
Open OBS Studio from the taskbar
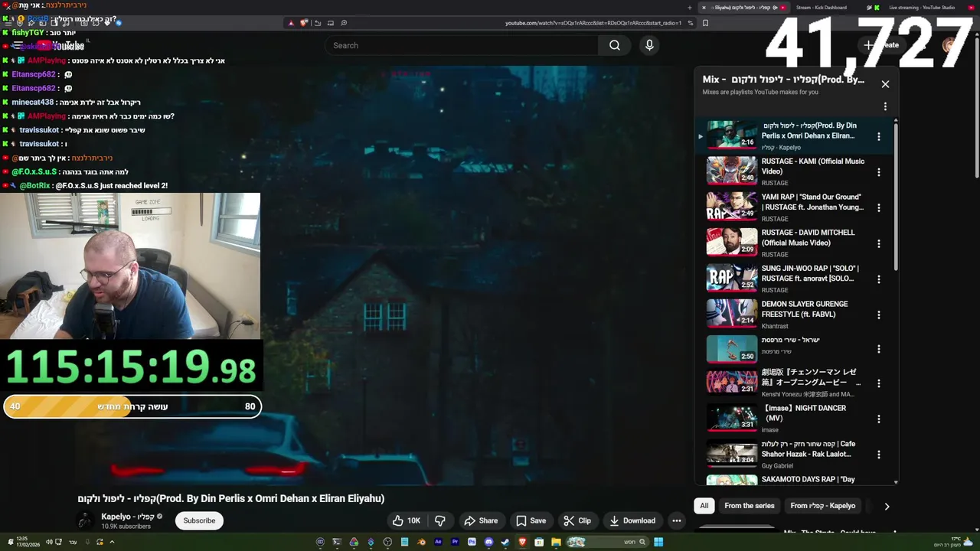point(387,542)
